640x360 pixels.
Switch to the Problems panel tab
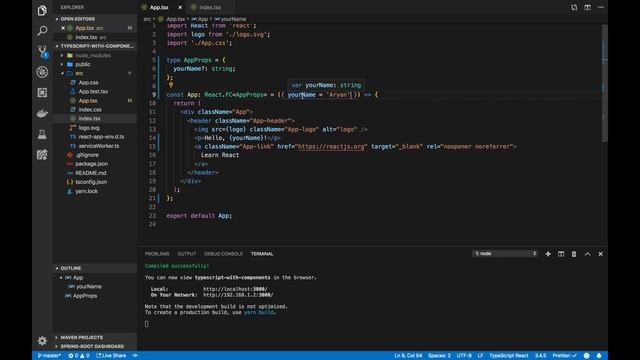pos(157,254)
